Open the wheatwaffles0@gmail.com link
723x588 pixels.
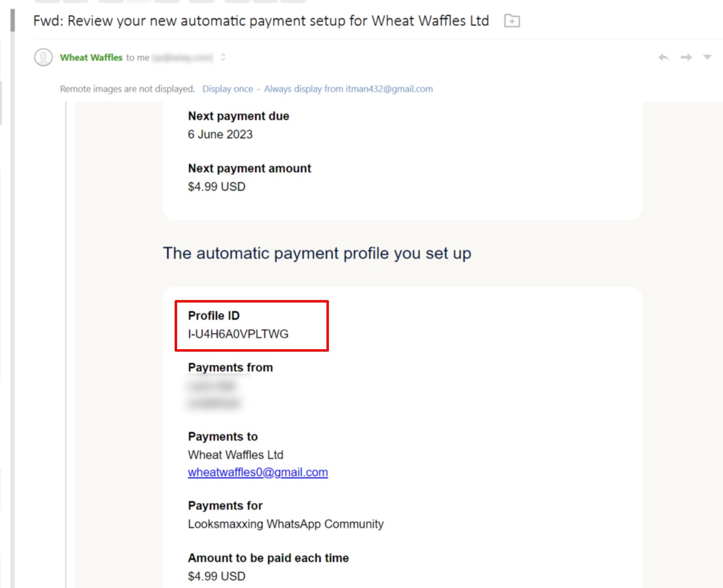click(258, 472)
